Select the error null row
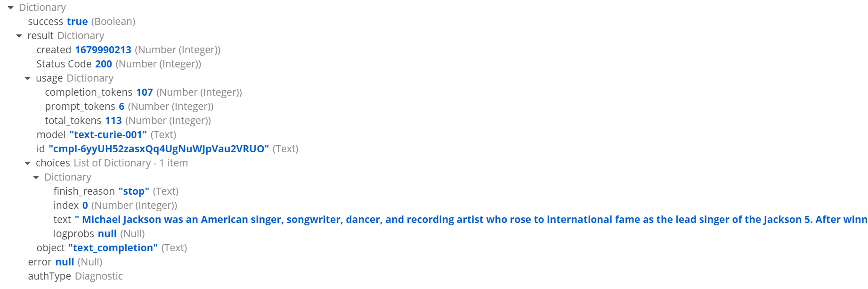Screen dimensions: 868x289 pyautogui.click(x=65, y=262)
